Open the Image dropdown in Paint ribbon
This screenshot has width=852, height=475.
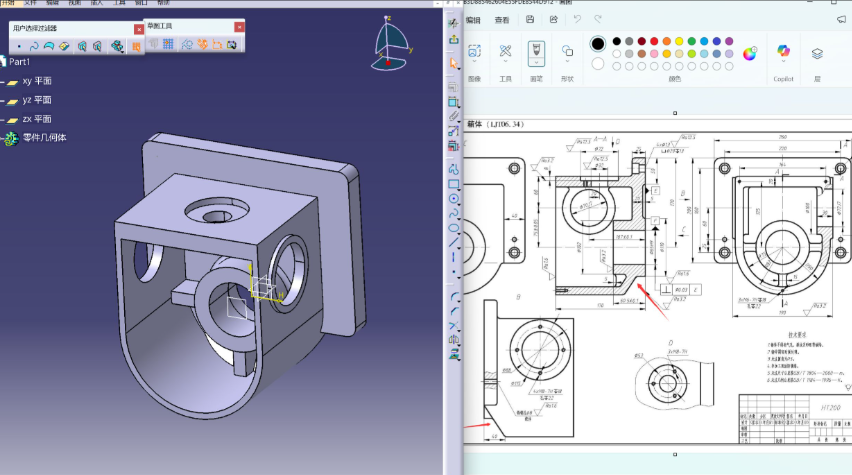tap(474, 60)
